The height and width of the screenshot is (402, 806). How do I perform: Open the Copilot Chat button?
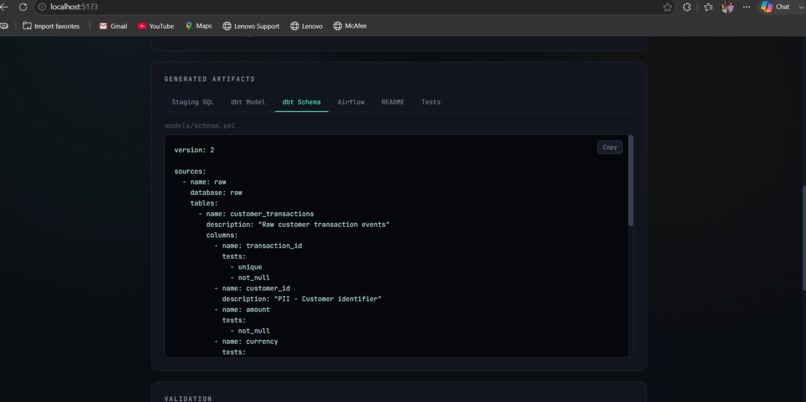coord(776,7)
